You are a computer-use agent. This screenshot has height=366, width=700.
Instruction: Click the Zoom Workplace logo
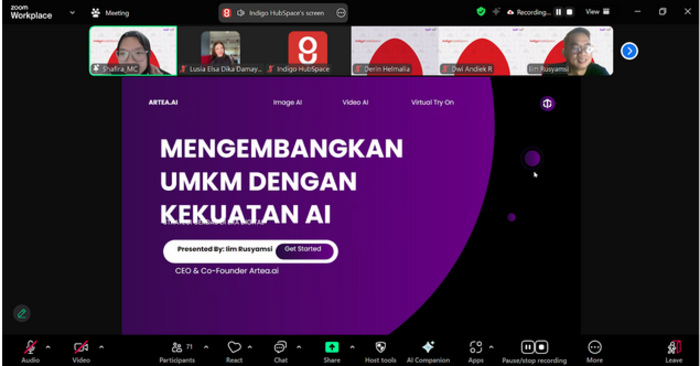click(31, 12)
